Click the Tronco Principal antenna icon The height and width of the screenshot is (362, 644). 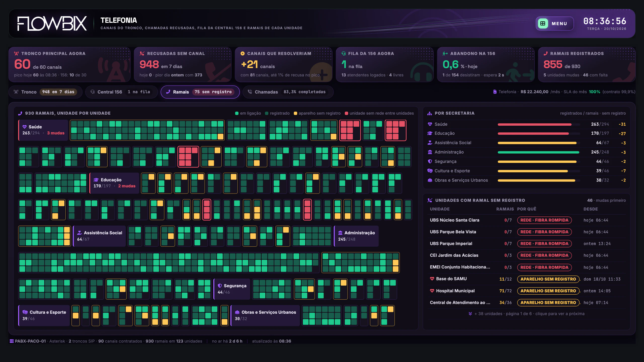[16, 54]
